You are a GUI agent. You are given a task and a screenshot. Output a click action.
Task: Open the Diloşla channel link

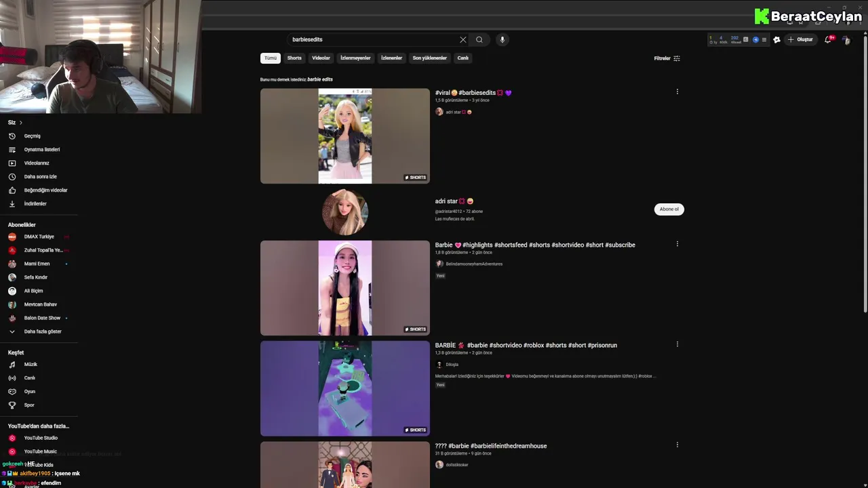point(452,365)
